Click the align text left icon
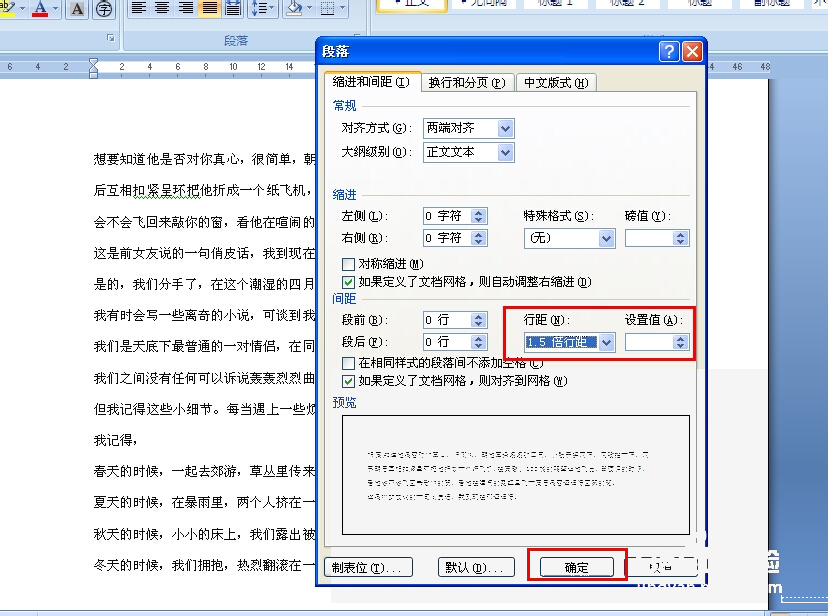 tap(139, 8)
